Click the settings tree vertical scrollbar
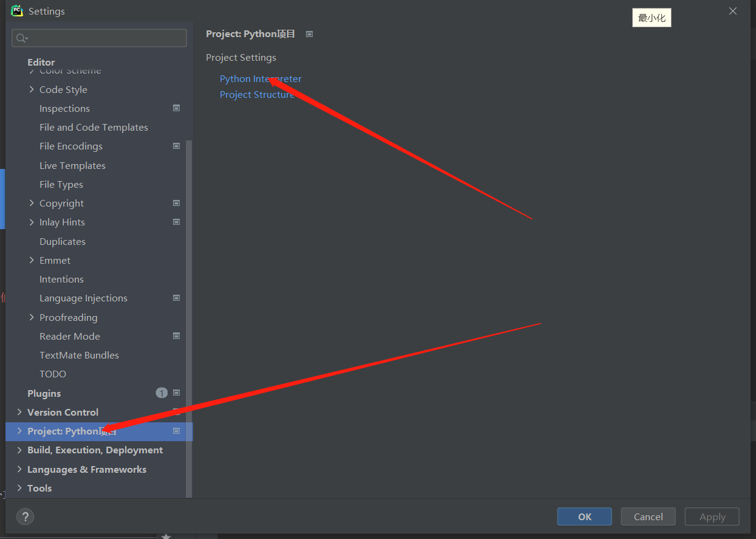The image size is (756, 539). click(x=189, y=319)
